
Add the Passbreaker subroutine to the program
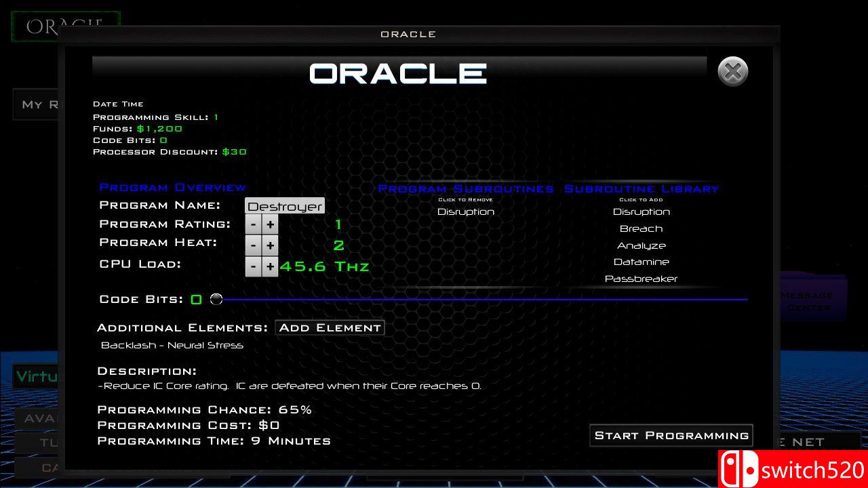click(x=641, y=279)
